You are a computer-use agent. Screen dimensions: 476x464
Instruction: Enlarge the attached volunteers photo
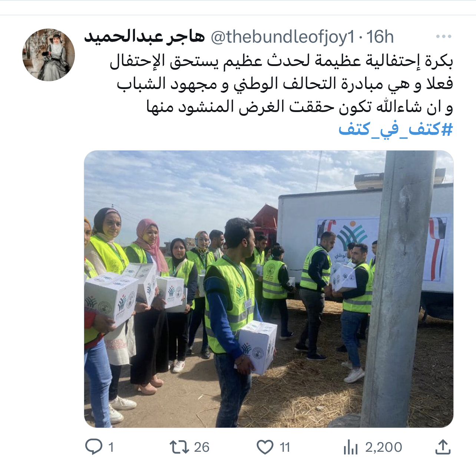[x=269, y=289]
